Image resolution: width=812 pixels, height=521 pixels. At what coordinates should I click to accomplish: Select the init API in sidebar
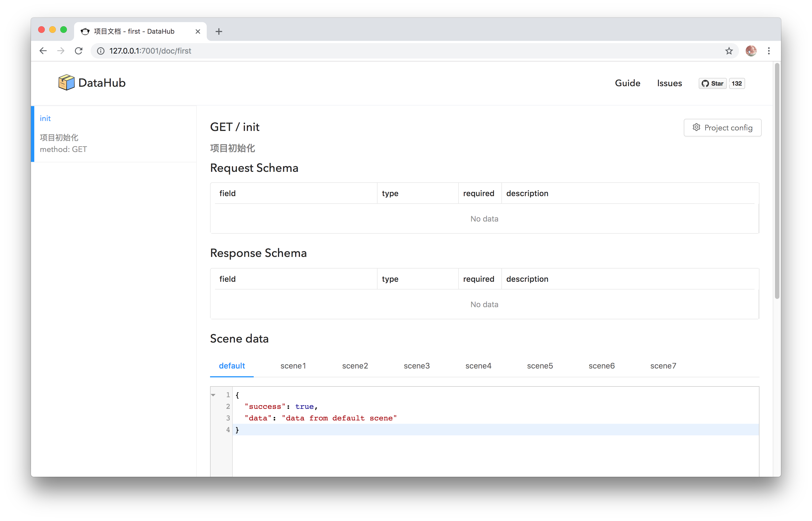pyautogui.click(x=45, y=119)
